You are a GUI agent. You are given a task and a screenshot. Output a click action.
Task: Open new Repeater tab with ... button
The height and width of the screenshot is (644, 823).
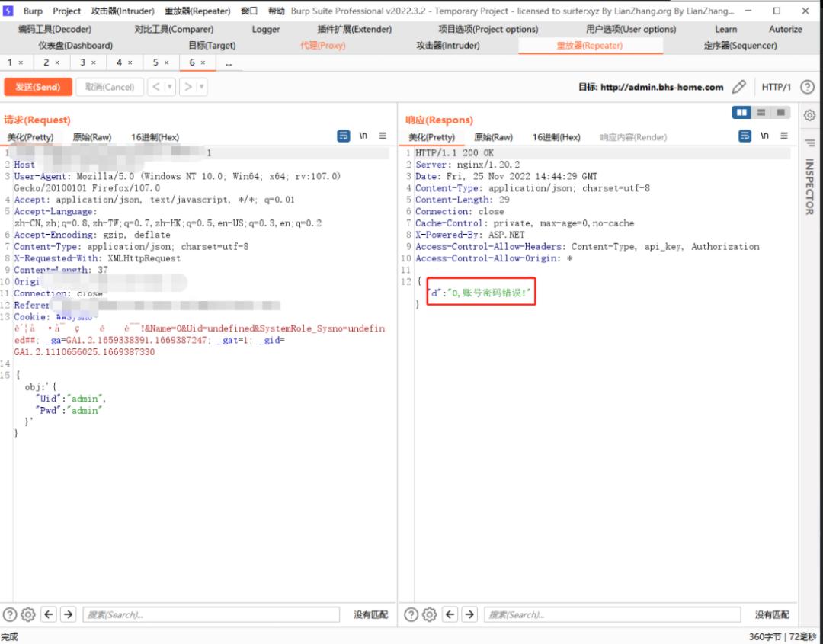pyautogui.click(x=229, y=62)
